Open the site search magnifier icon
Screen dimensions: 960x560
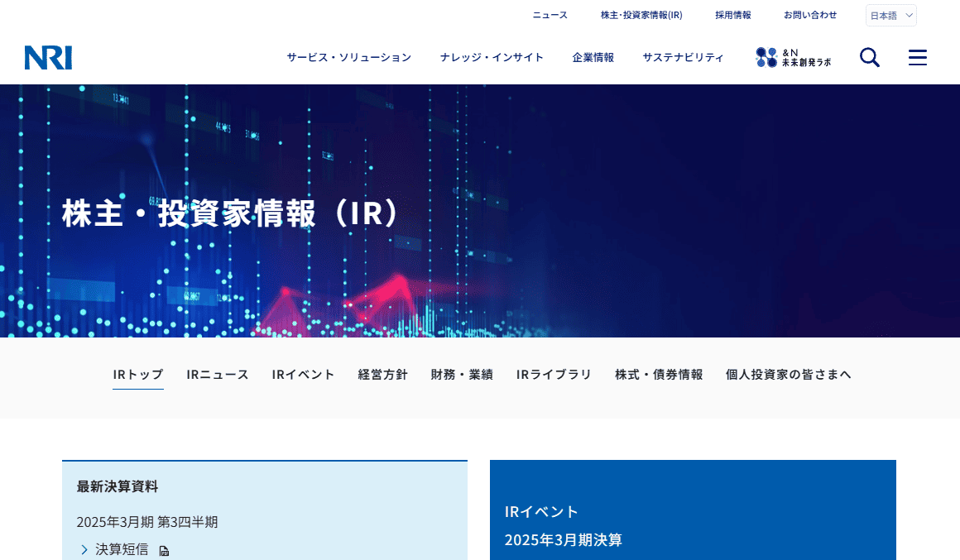[x=870, y=58]
